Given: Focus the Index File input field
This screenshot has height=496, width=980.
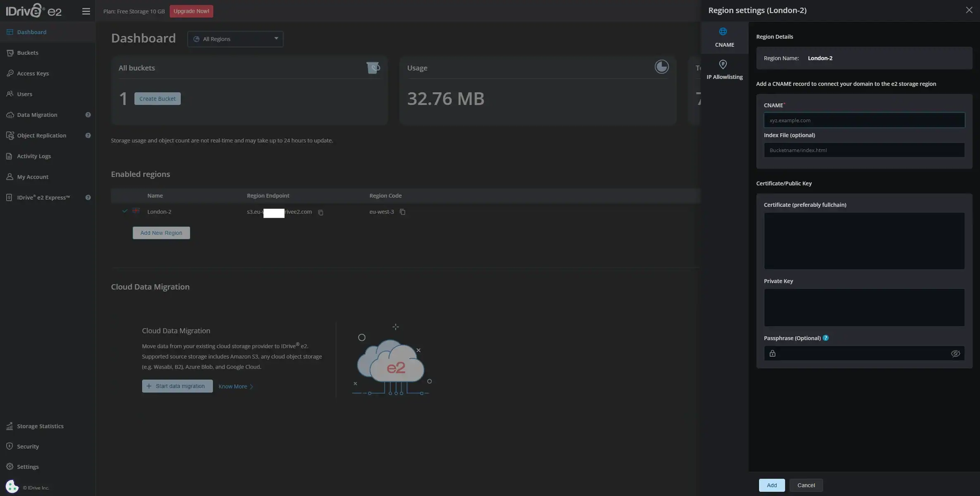Looking at the screenshot, I should 864,150.
